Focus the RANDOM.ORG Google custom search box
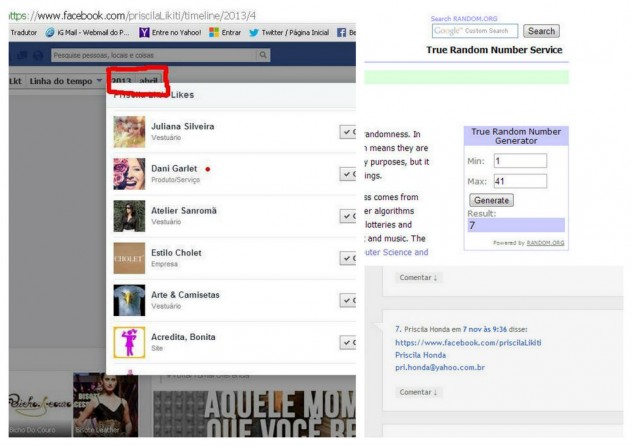The height and width of the screenshot is (446, 632). [x=475, y=31]
